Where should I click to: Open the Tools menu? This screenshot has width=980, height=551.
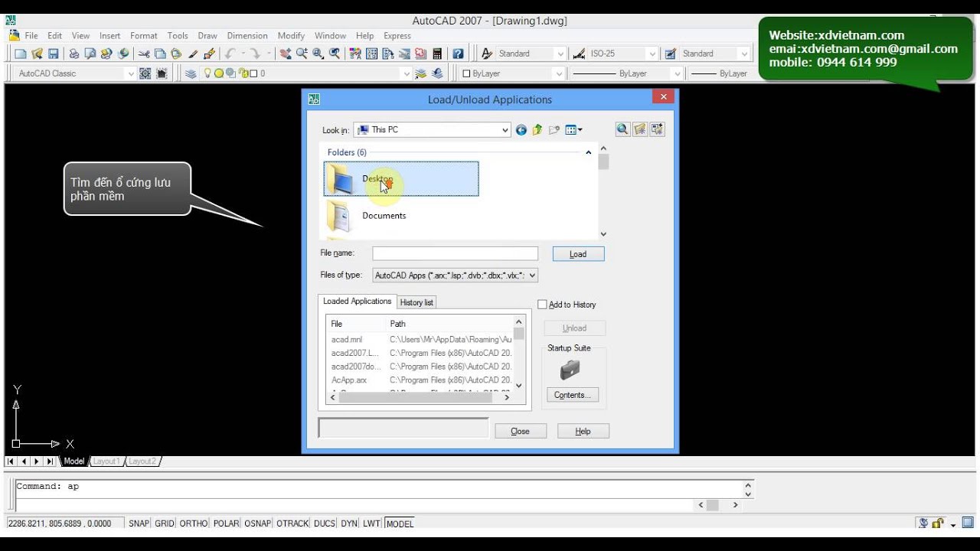point(178,35)
